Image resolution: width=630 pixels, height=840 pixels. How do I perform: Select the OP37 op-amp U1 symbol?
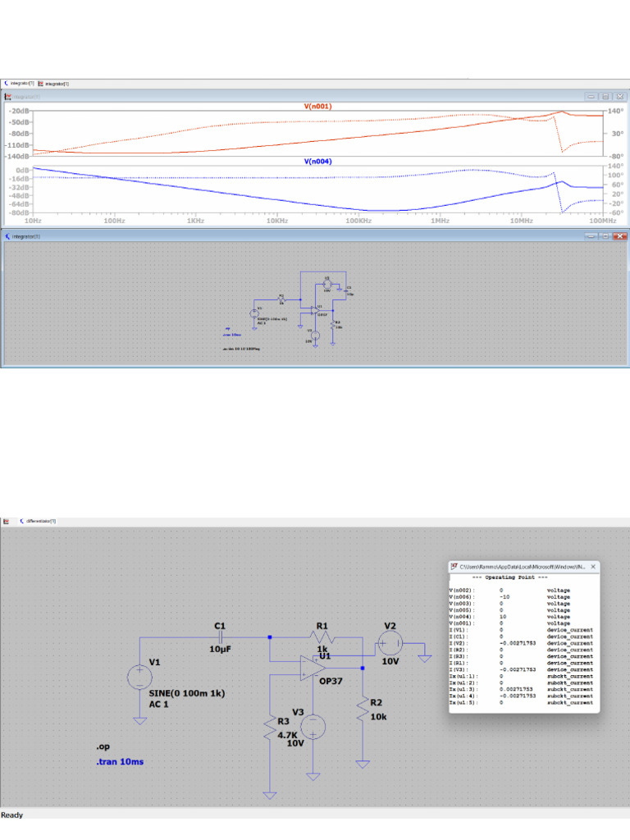coord(313,668)
